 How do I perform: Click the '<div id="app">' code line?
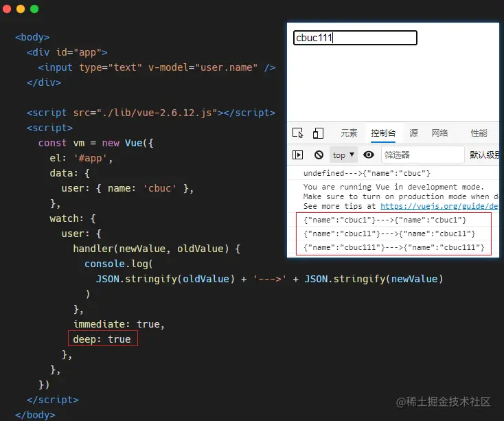67,52
